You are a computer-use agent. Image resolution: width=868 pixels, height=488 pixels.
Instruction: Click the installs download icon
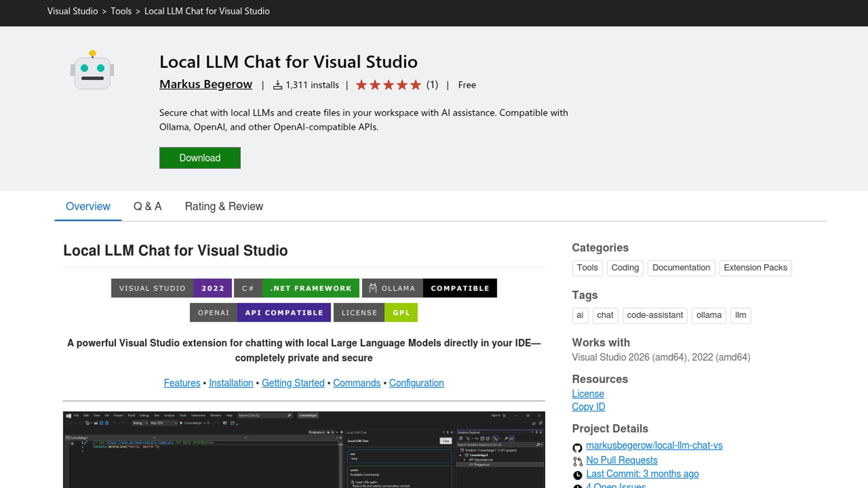pos(278,85)
